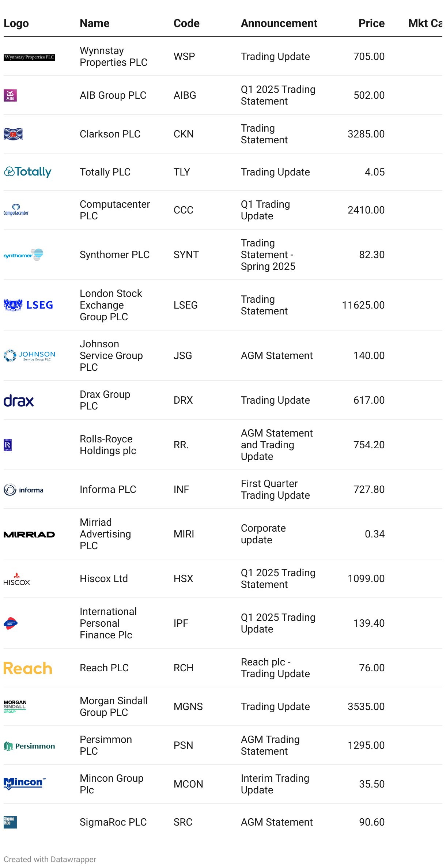446x868 pixels.
Task: Click the Wynnstay Properties PLC logo
Action: coord(29,57)
